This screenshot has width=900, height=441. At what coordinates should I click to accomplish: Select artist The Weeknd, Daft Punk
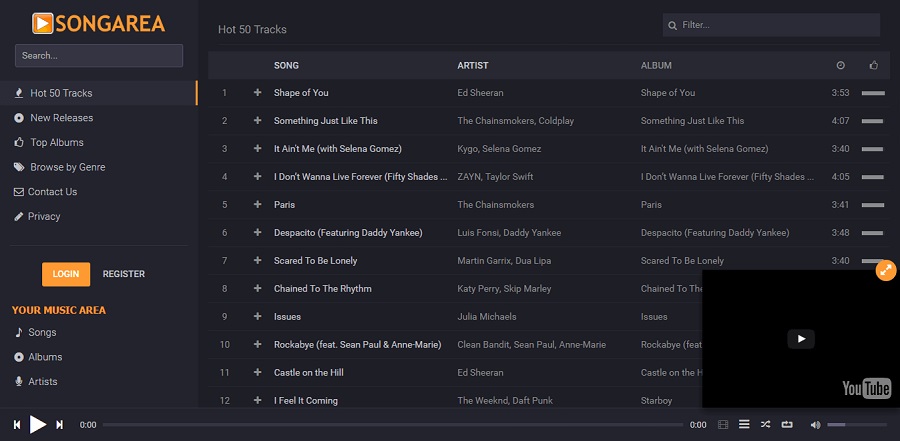(x=505, y=400)
